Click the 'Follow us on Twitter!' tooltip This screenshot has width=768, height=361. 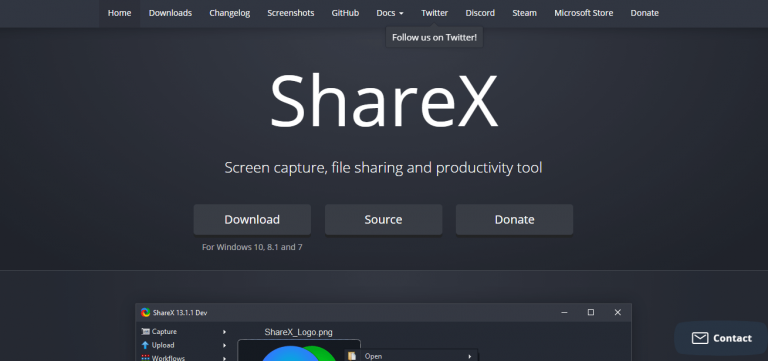(434, 37)
